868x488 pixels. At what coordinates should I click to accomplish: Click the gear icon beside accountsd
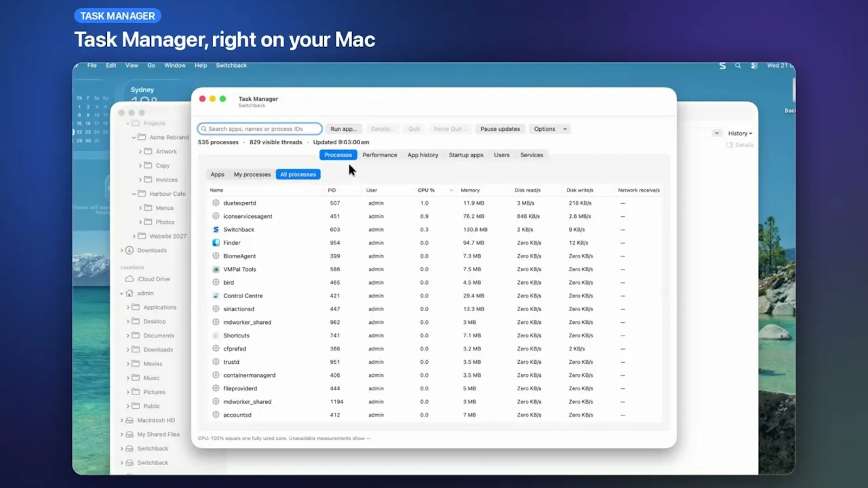216,415
